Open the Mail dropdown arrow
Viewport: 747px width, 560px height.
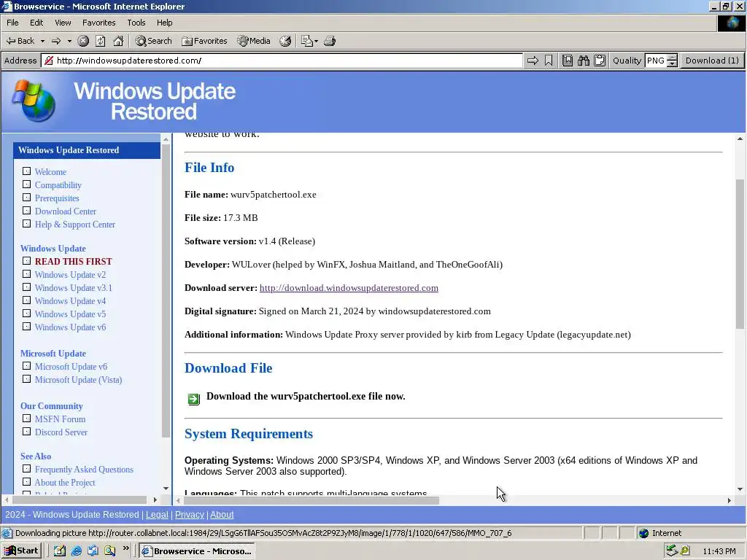point(317,41)
